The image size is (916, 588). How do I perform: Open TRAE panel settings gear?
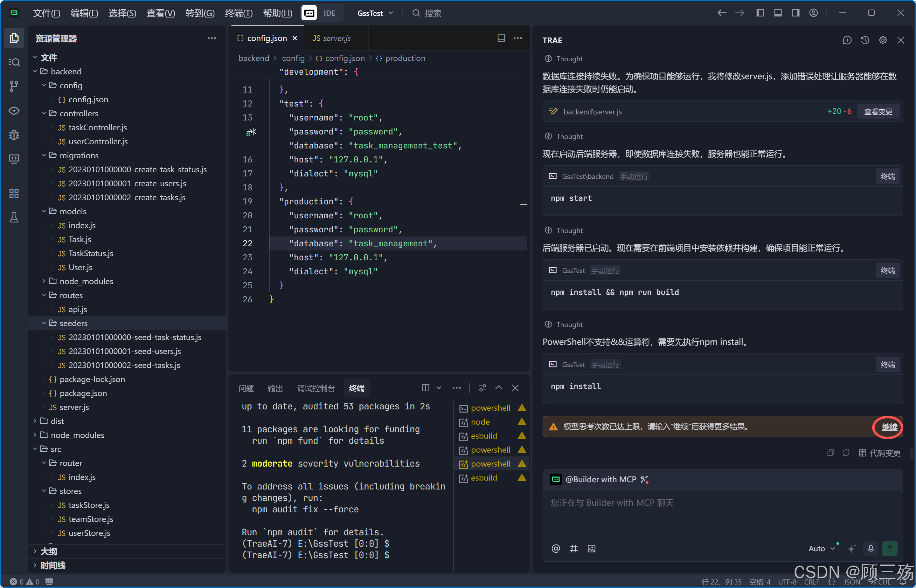click(883, 40)
